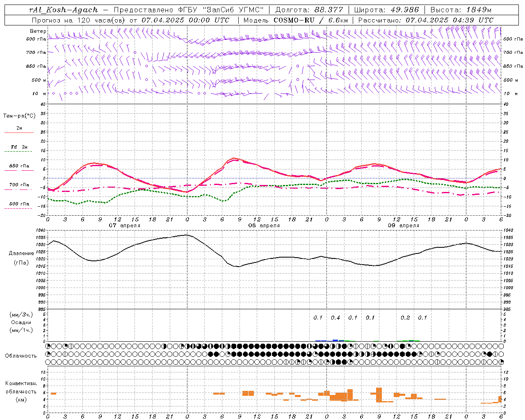Click the Td 2м dew point legend entry
Screen dimensions: 525x420
click(x=19, y=147)
